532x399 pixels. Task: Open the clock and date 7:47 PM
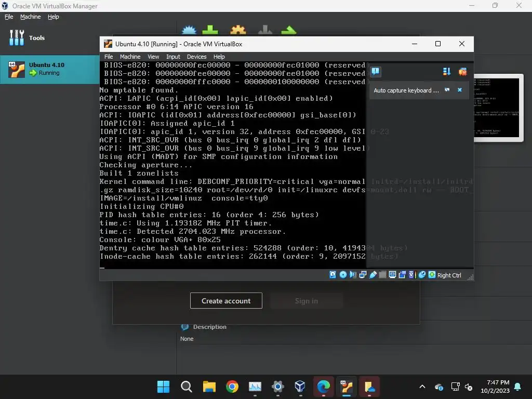[495, 387]
